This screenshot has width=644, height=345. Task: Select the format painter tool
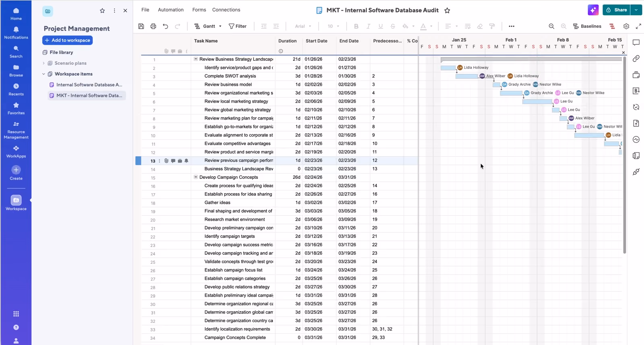[492, 26]
